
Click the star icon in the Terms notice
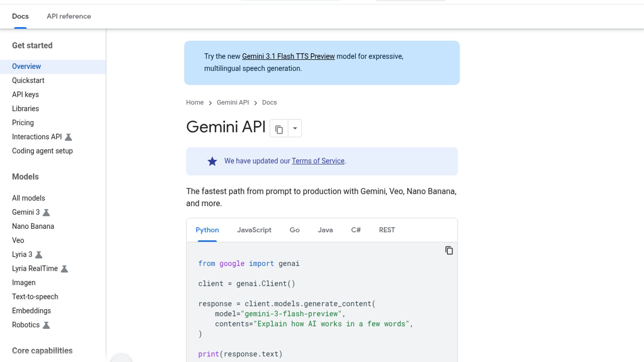pos(212,162)
